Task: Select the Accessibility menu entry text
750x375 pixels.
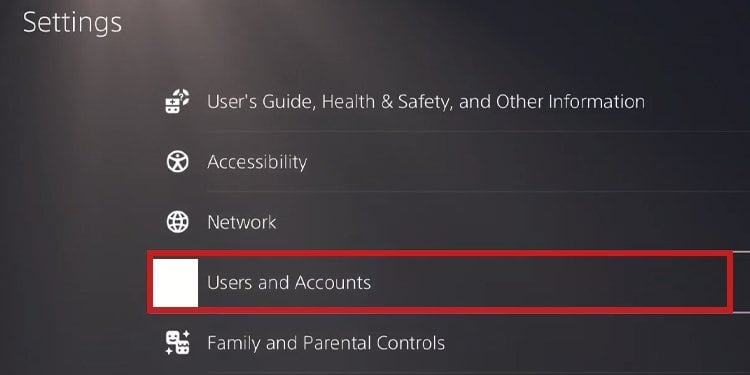Action: pos(257,163)
